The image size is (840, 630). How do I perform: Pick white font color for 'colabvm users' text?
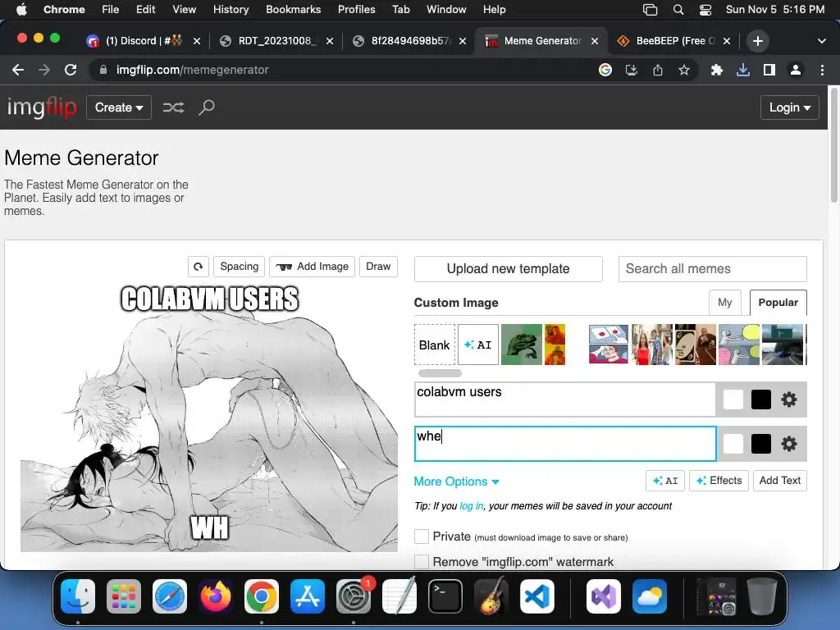coord(733,399)
